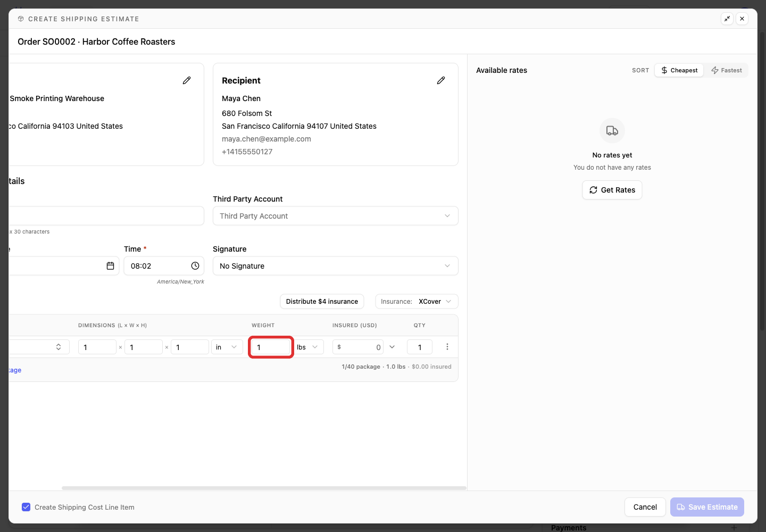
Task: Open the package type selector
Action: [x=39, y=347]
